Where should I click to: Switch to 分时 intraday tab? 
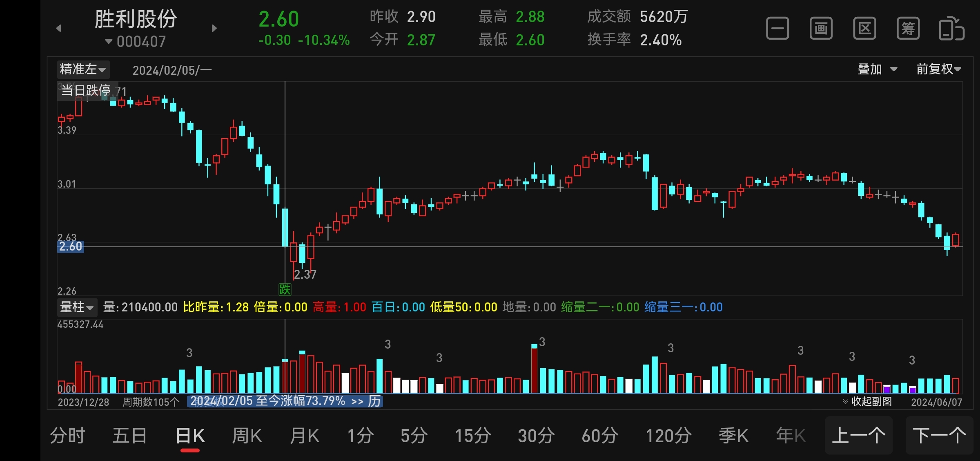click(68, 436)
